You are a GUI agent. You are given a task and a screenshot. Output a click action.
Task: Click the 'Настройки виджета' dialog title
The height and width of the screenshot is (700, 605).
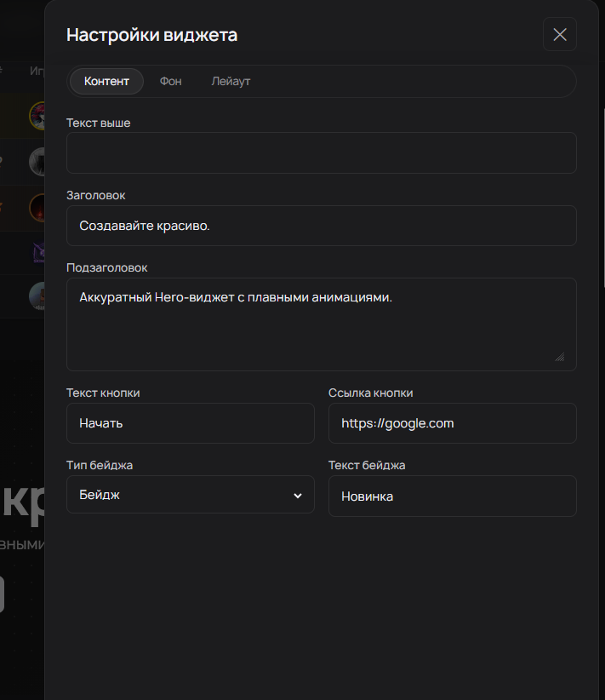(151, 35)
